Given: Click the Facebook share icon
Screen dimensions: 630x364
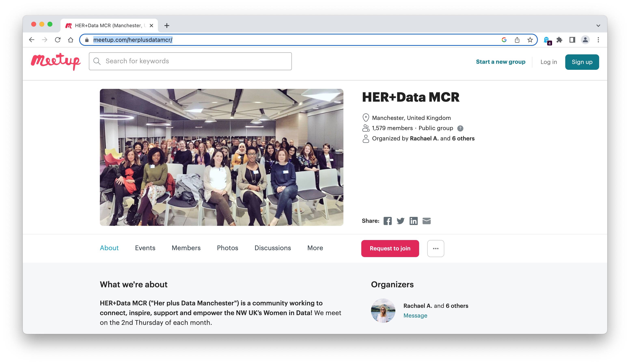Looking at the screenshot, I should [387, 221].
